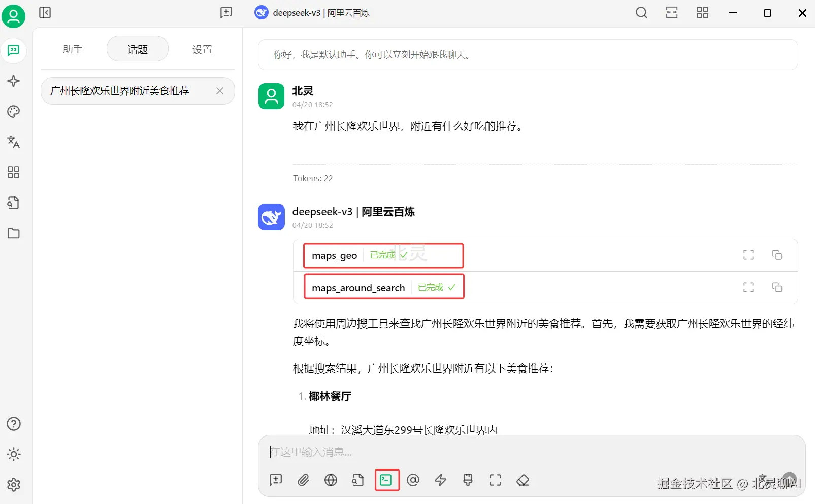Copy the maps_geo tool result
This screenshot has width=815, height=504.
click(777, 255)
